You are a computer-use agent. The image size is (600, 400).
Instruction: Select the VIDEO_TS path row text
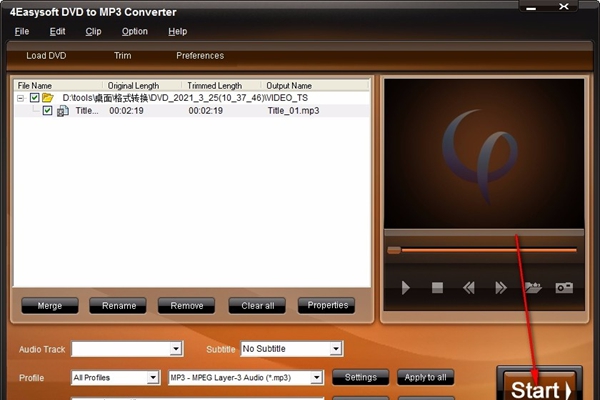point(185,98)
